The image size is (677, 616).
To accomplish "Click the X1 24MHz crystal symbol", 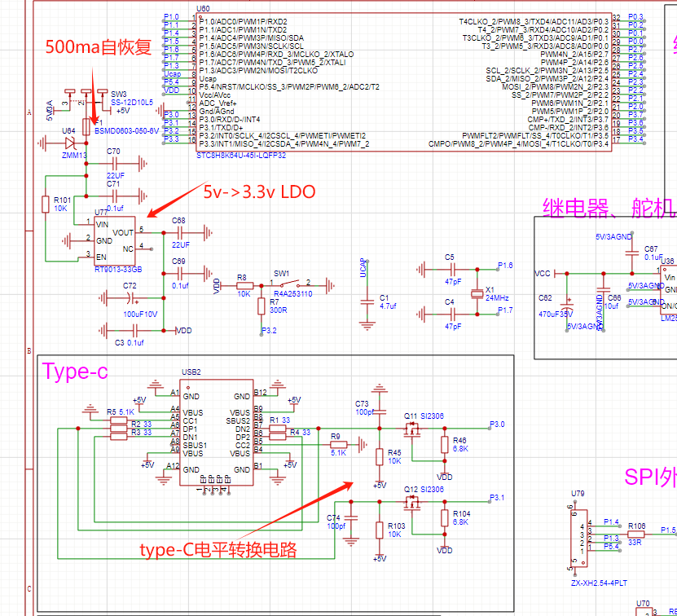I will click(x=477, y=294).
